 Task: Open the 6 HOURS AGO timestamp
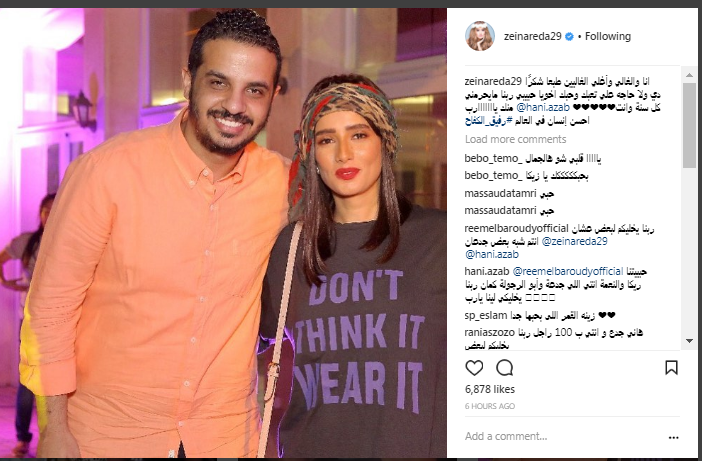coord(490,406)
